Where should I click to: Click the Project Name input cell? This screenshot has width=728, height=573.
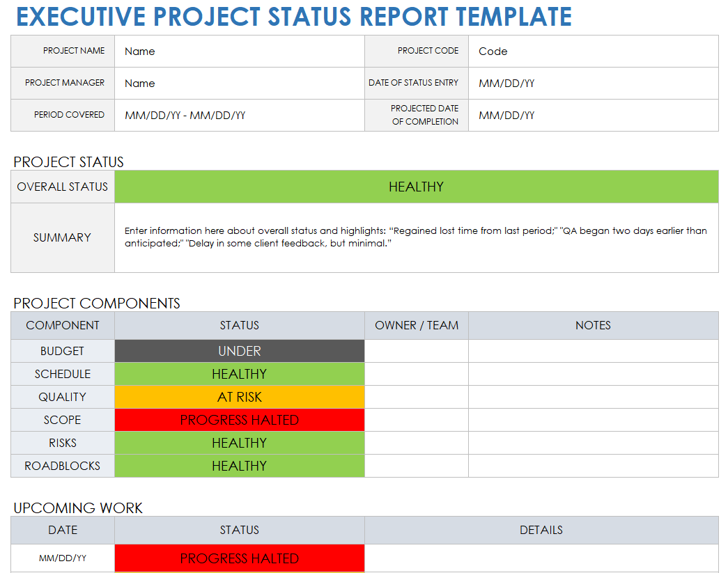tap(239, 51)
